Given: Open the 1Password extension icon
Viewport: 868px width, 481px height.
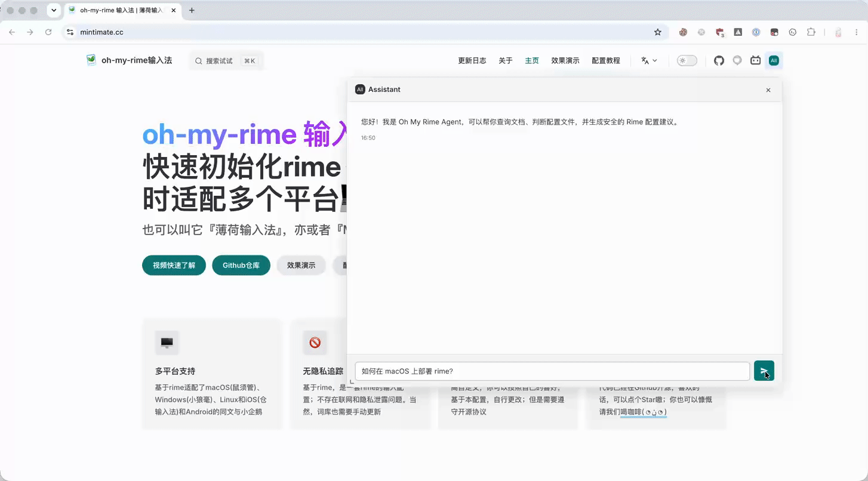Looking at the screenshot, I should point(756,32).
